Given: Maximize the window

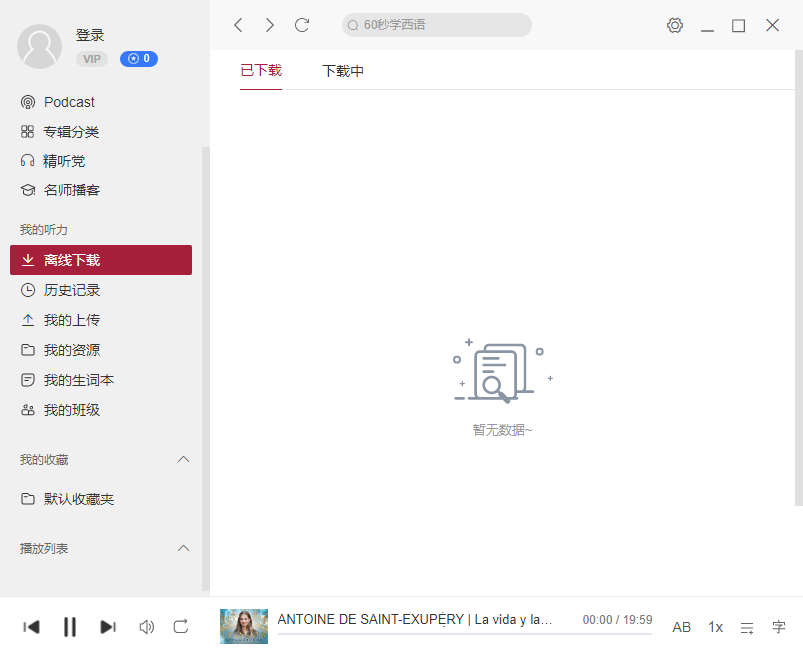Looking at the screenshot, I should (738, 26).
